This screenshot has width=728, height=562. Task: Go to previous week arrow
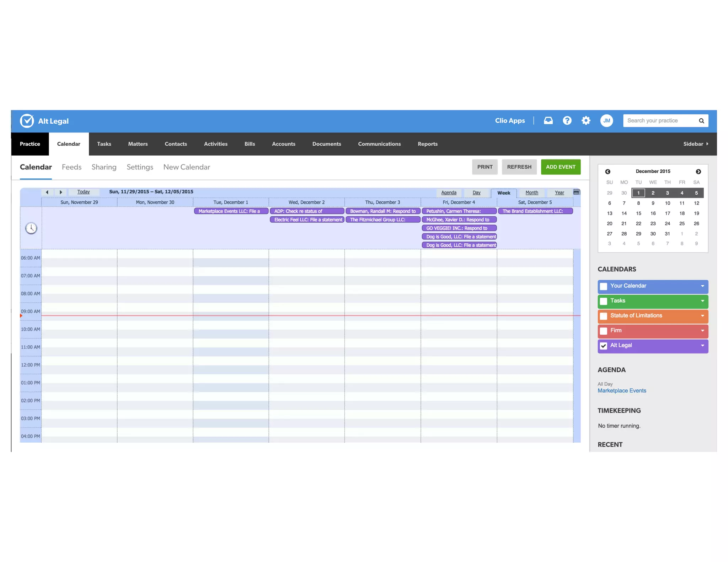(x=47, y=192)
